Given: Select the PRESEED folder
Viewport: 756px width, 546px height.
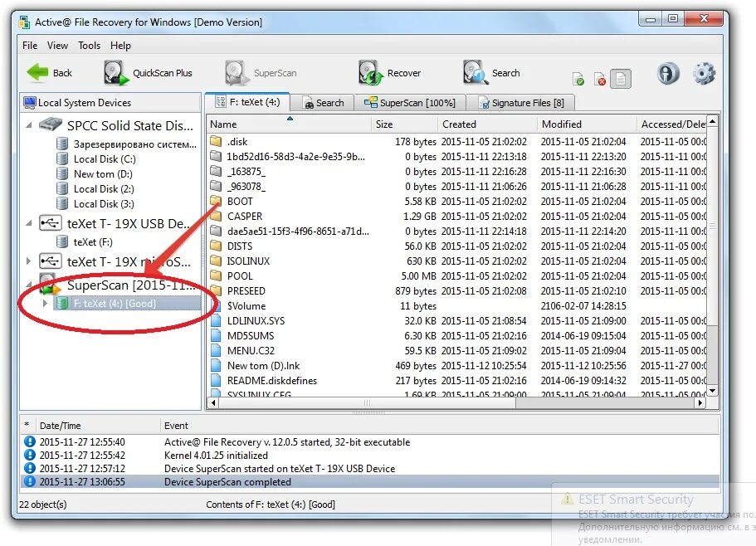Looking at the screenshot, I should point(246,291).
